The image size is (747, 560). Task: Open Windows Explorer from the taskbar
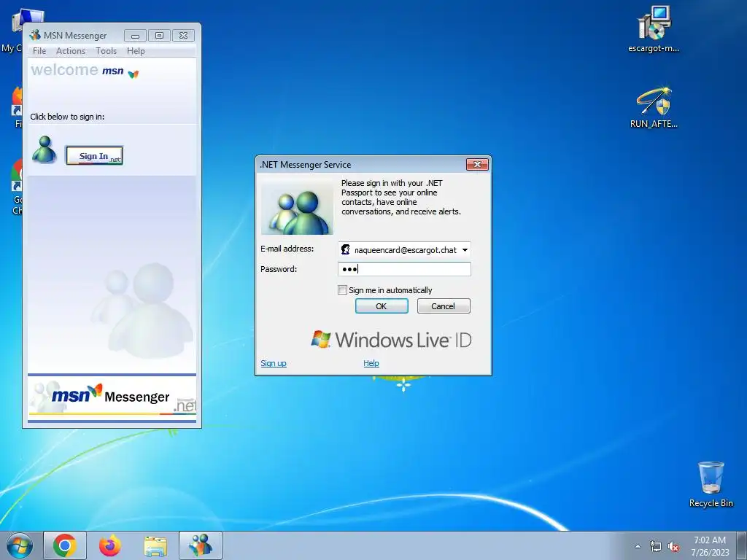pyautogui.click(x=155, y=545)
